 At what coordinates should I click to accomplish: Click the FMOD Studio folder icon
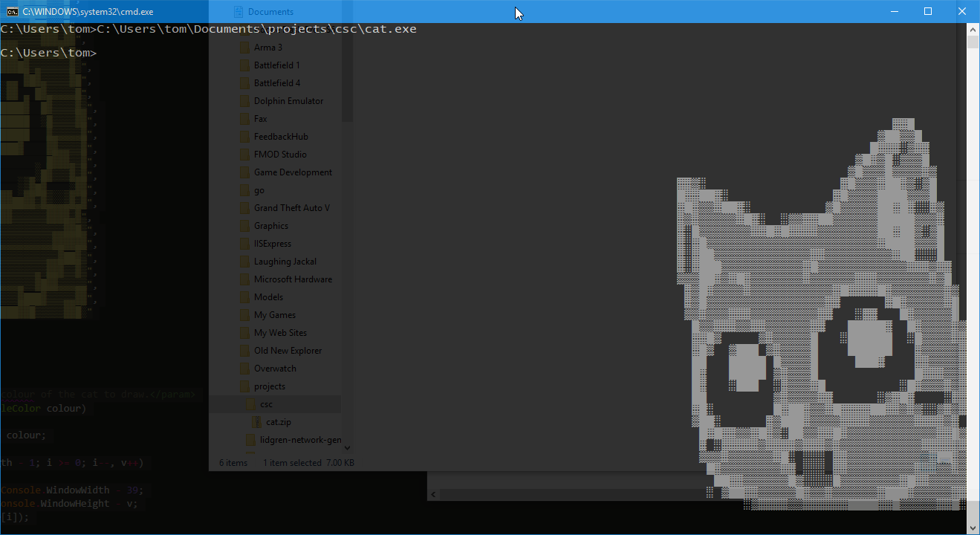(244, 155)
